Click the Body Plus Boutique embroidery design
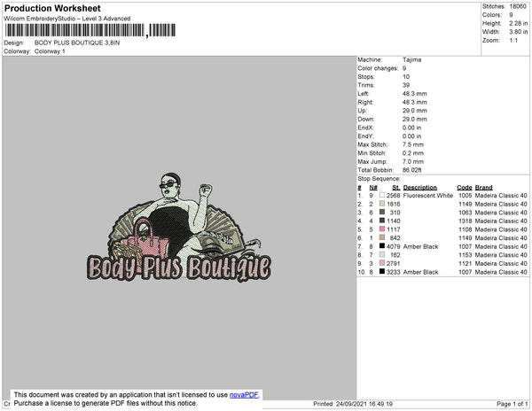This screenshot has width=532, height=411. [179, 228]
